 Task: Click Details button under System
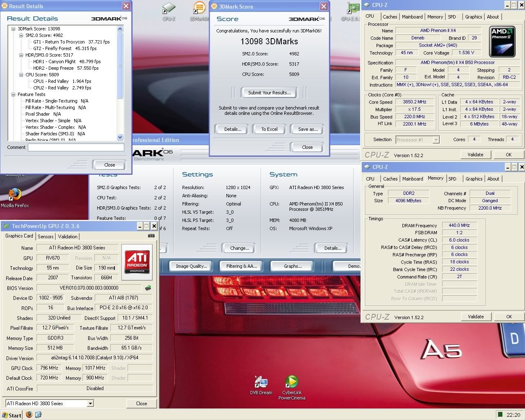coord(333,248)
